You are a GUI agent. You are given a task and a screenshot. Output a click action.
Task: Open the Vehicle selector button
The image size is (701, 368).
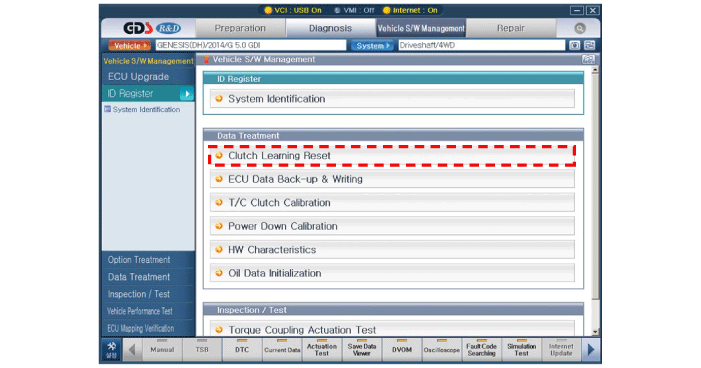tap(130, 46)
